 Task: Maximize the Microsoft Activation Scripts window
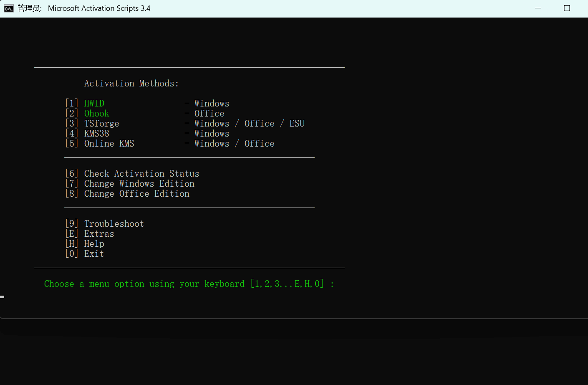pos(567,8)
